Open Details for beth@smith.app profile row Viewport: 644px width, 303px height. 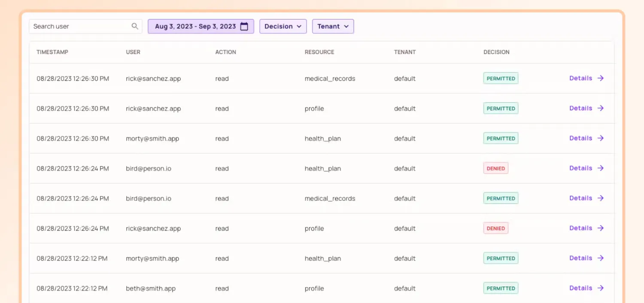coord(586,288)
